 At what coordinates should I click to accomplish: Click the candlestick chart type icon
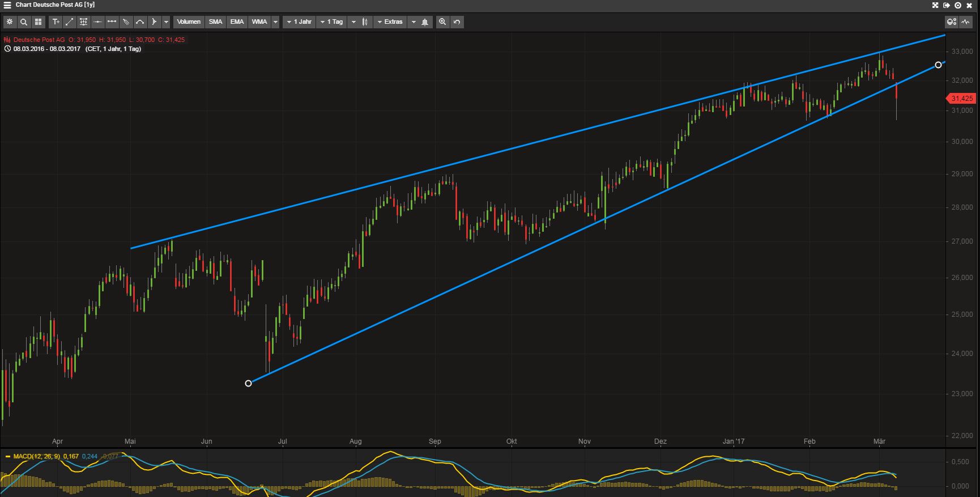(365, 22)
